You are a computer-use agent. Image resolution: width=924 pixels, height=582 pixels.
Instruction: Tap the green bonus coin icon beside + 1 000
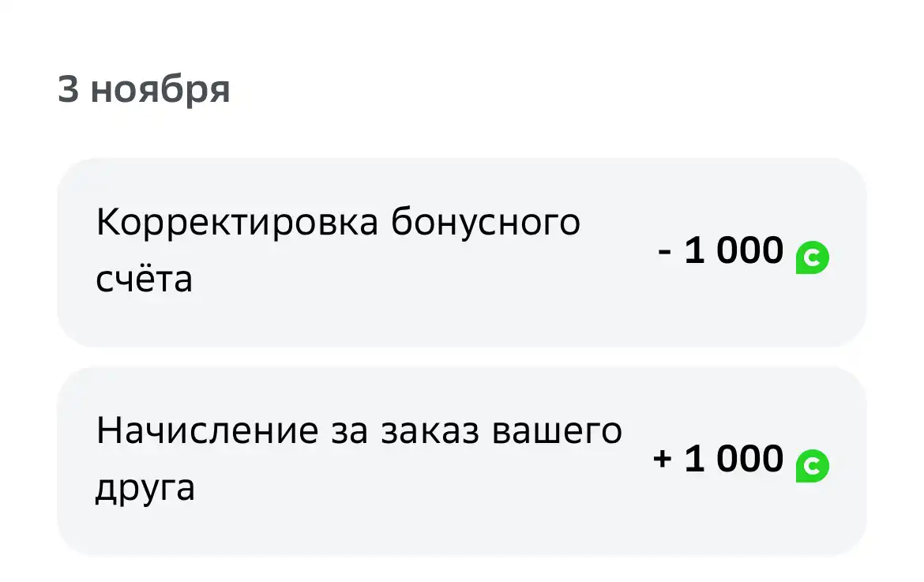[x=812, y=466]
